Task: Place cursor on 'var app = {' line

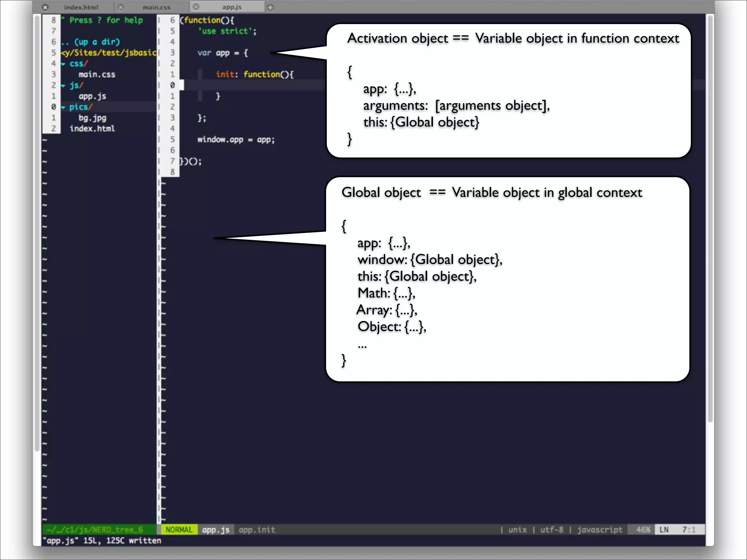Action: [222, 53]
